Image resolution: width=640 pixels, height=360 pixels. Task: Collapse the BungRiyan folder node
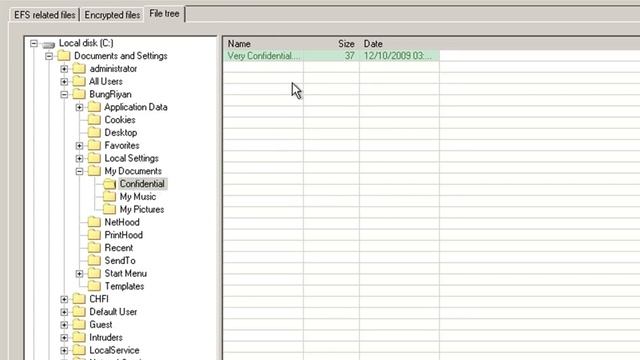64,94
